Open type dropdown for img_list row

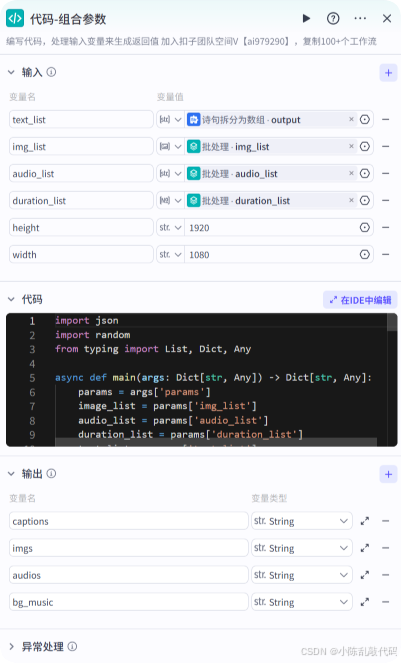coord(170,147)
